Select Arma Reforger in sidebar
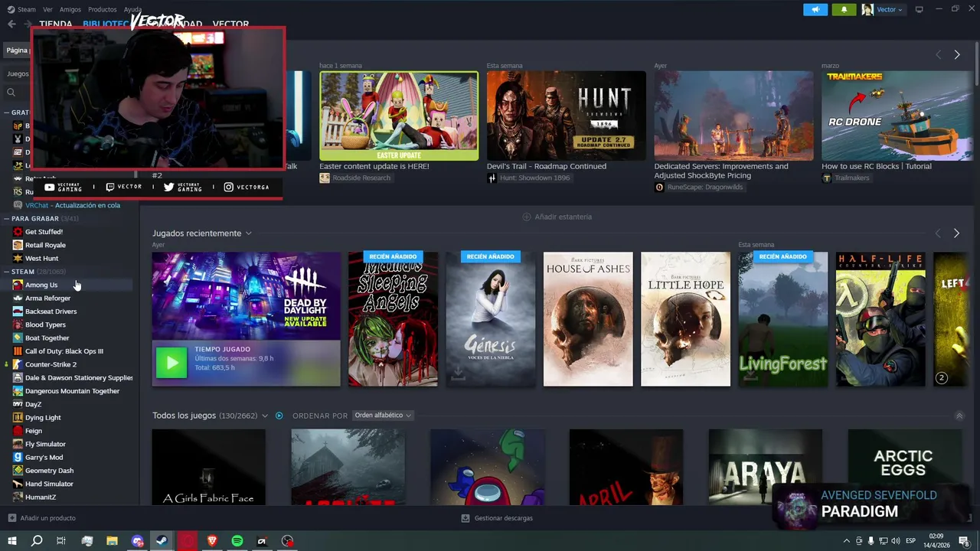980x551 pixels. pyautogui.click(x=47, y=298)
